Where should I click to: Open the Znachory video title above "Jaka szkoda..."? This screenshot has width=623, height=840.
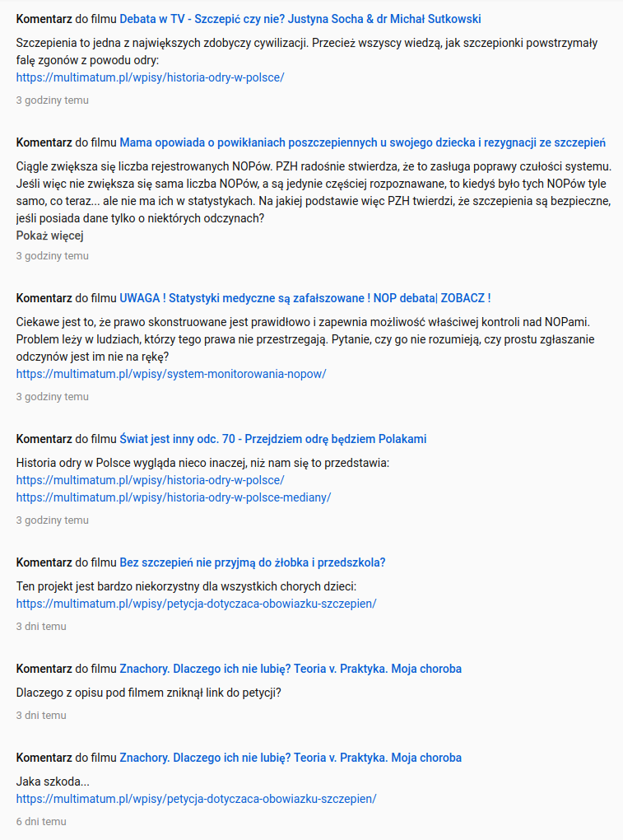click(x=290, y=758)
